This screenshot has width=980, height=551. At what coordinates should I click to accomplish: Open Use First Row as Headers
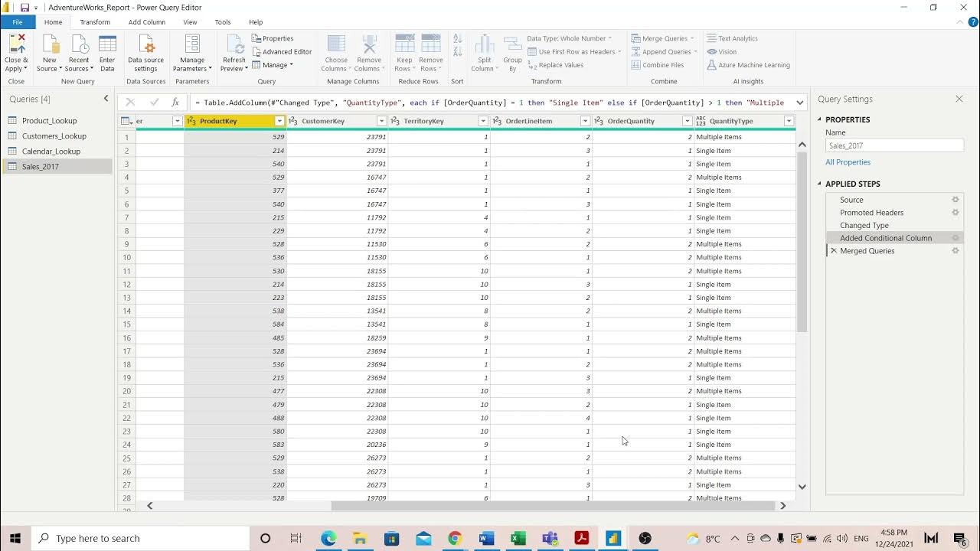tap(574, 51)
